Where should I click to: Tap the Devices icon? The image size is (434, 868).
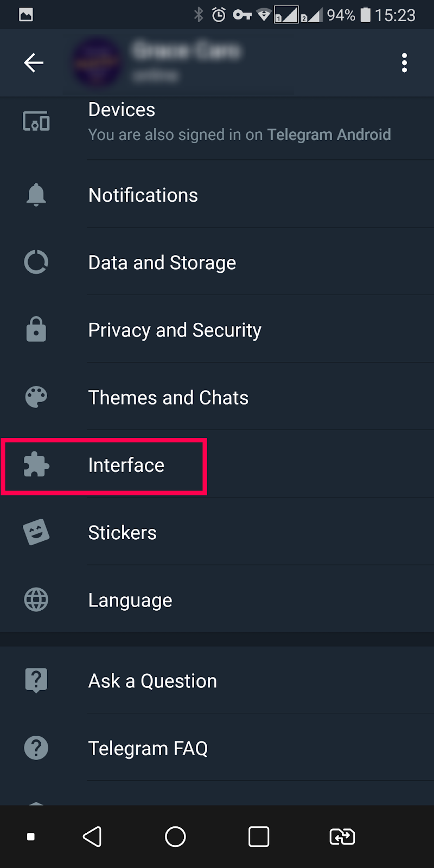click(36, 121)
